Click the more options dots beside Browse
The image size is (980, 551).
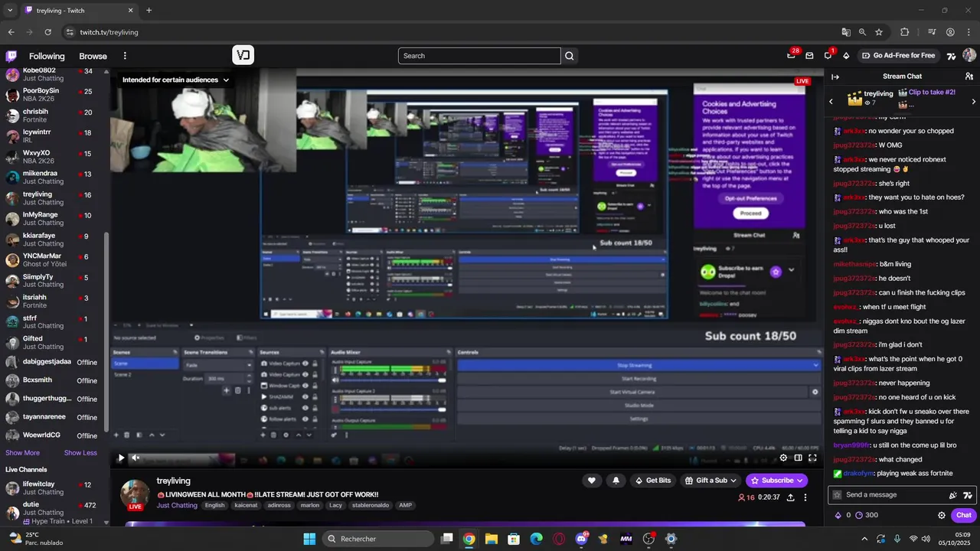(x=125, y=56)
